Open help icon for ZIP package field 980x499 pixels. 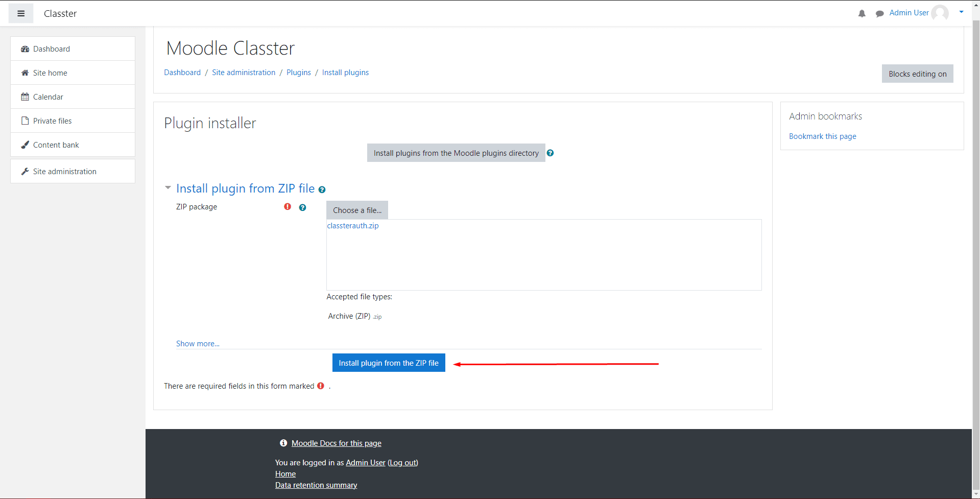(x=302, y=207)
